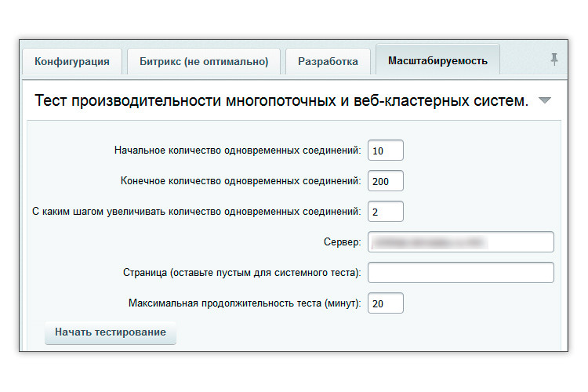Click the max duration field showing 20

point(385,303)
